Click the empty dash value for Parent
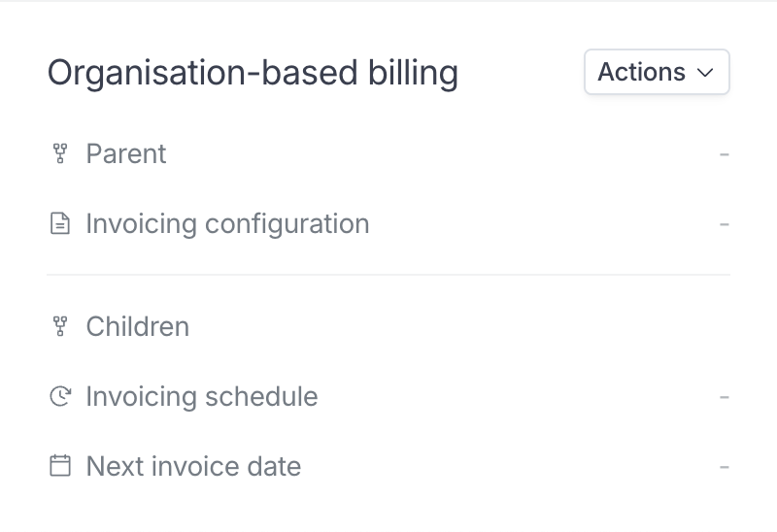 [724, 154]
